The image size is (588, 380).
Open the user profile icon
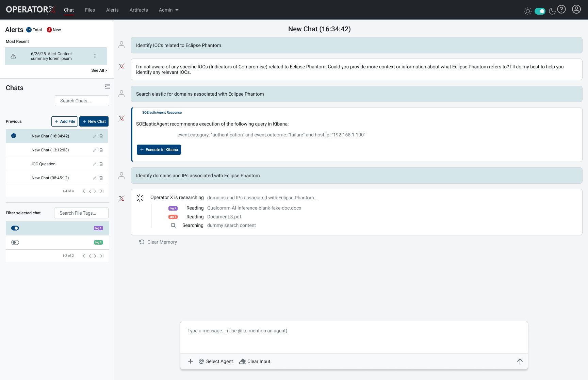(576, 10)
